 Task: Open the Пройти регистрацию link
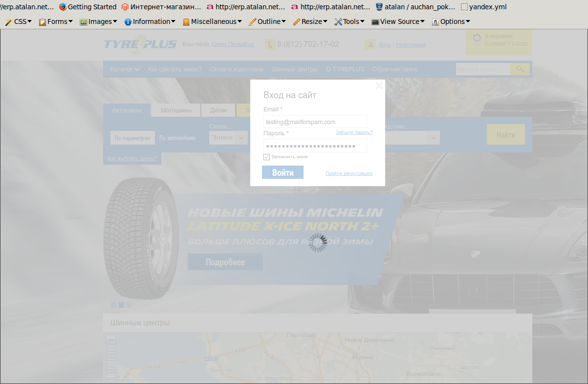[x=349, y=173]
